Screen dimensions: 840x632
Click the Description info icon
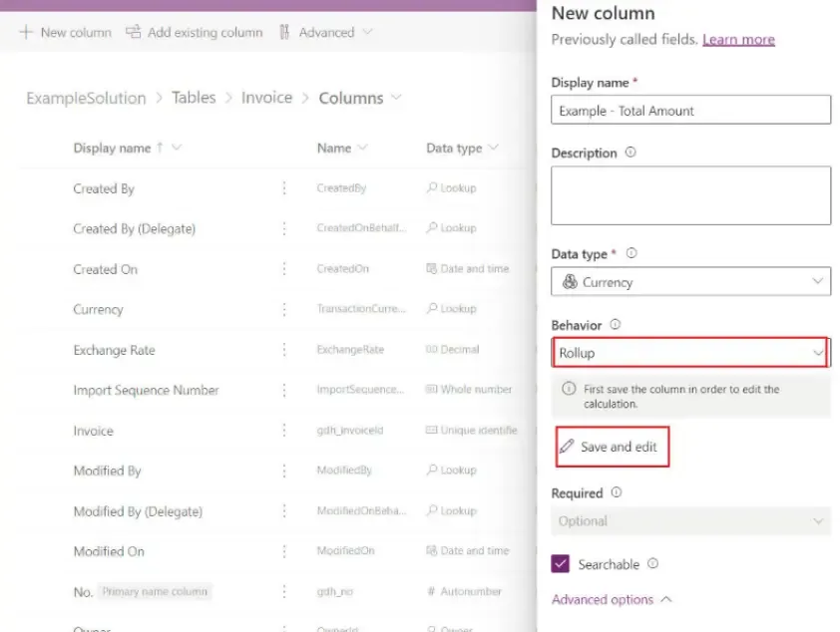point(630,154)
